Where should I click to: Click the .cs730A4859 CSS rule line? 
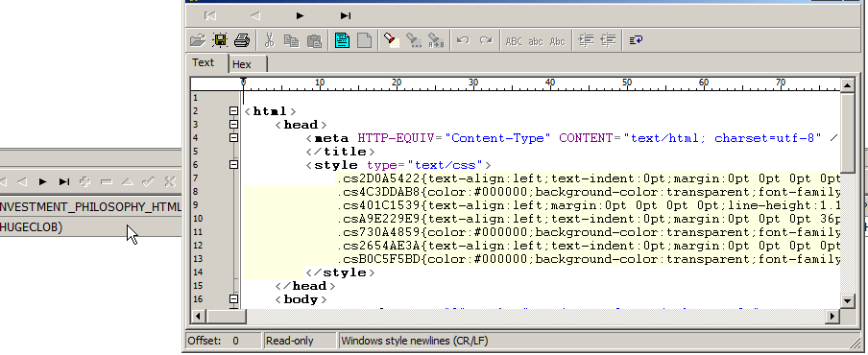[589, 232]
